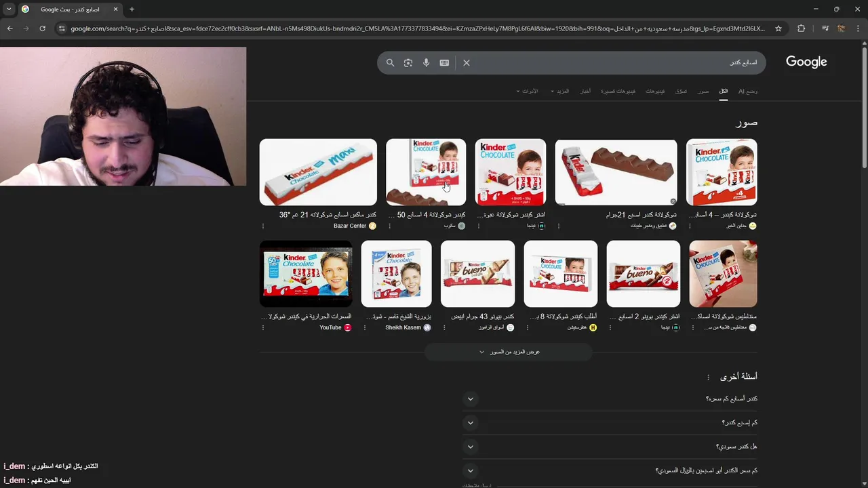Switch to the صور images tab
This screenshot has width=868, height=488.
pyautogui.click(x=703, y=91)
